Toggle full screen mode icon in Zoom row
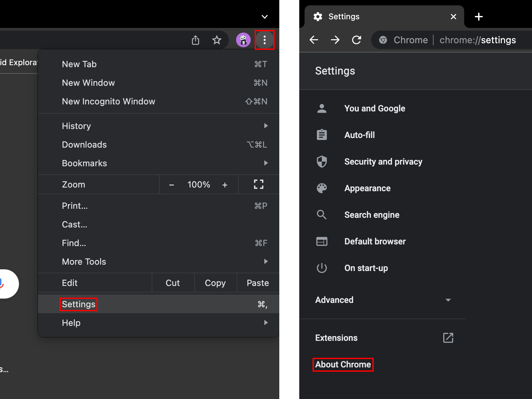The image size is (532, 399). [259, 184]
